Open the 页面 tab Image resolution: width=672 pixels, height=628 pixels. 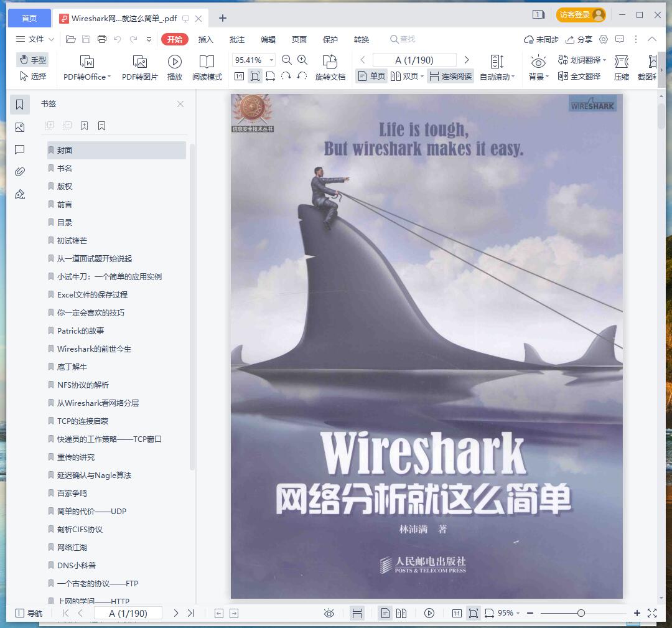(x=299, y=39)
